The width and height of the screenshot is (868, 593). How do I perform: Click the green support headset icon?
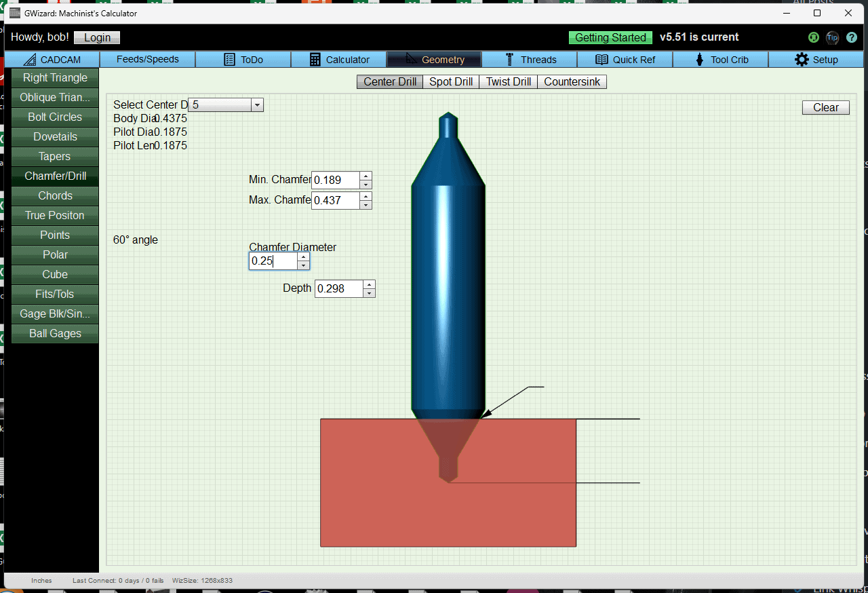pyautogui.click(x=813, y=37)
